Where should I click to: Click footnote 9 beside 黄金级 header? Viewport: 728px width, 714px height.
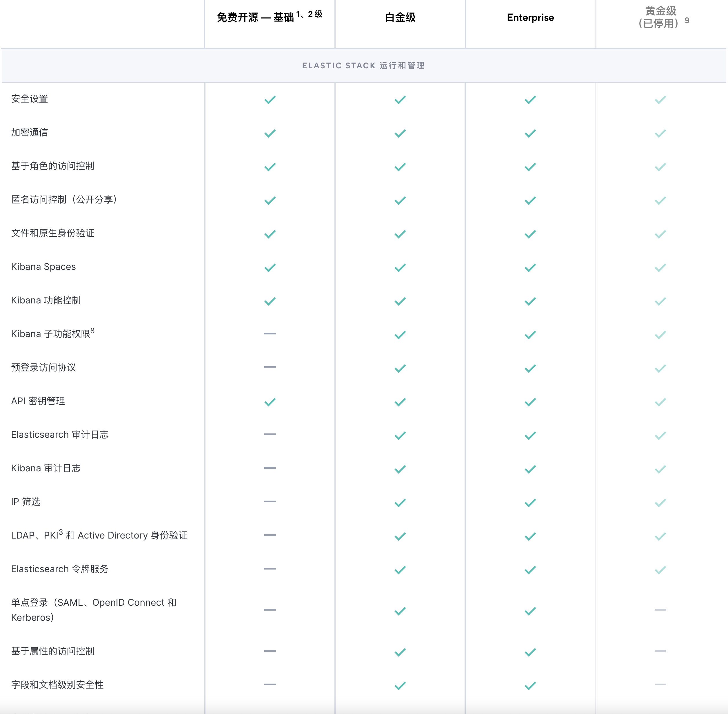tap(687, 21)
